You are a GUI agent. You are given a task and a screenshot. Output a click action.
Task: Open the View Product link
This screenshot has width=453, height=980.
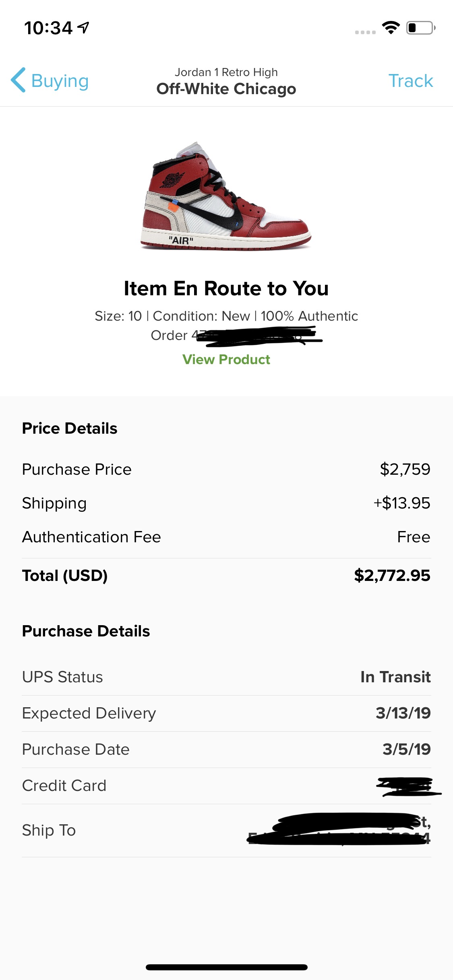(226, 359)
